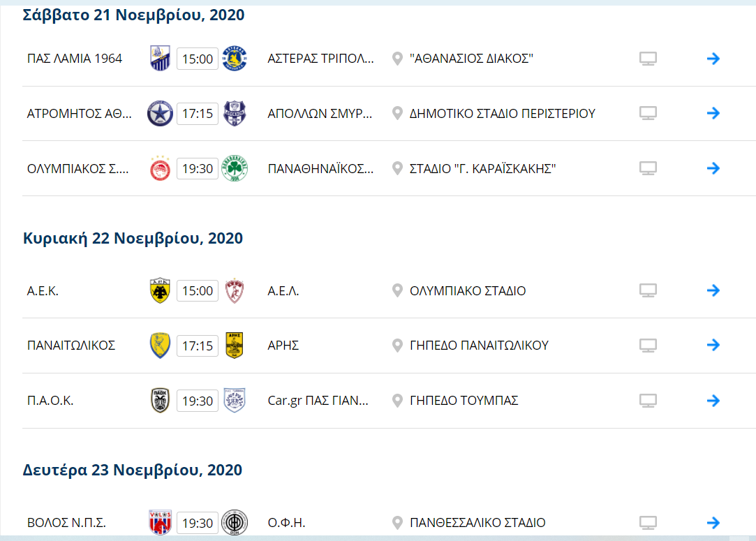Click the ΓΗΠΕΔΟ ΤΟΥΜΠΑΣ venue name

coord(464,401)
